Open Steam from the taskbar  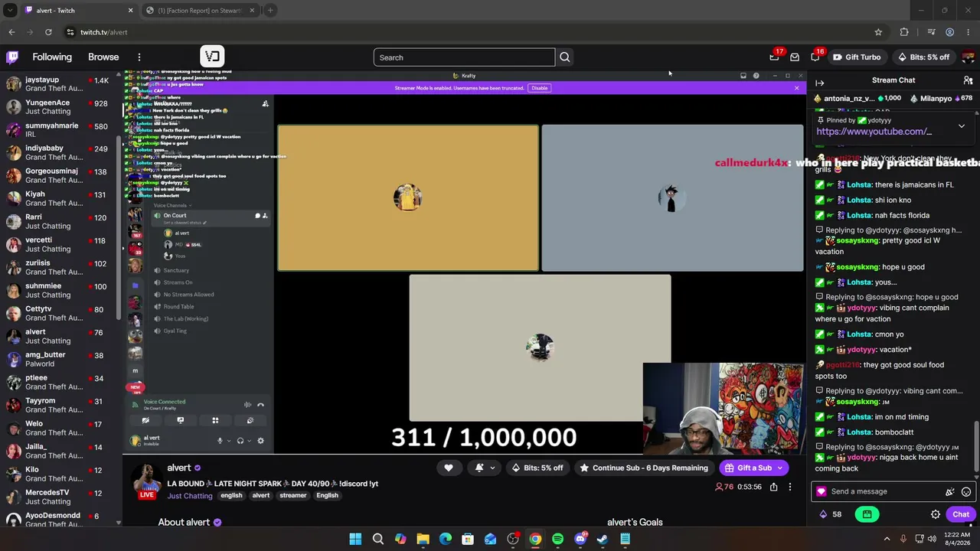603,540
